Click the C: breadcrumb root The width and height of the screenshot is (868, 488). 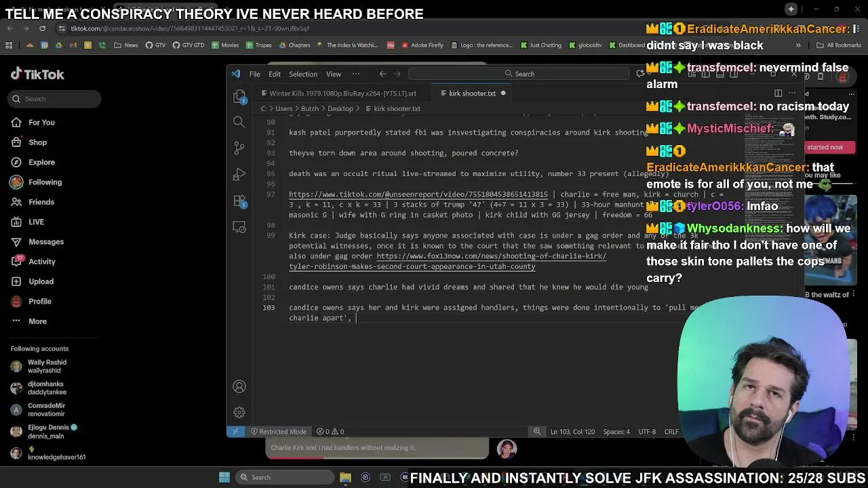tap(264, 108)
